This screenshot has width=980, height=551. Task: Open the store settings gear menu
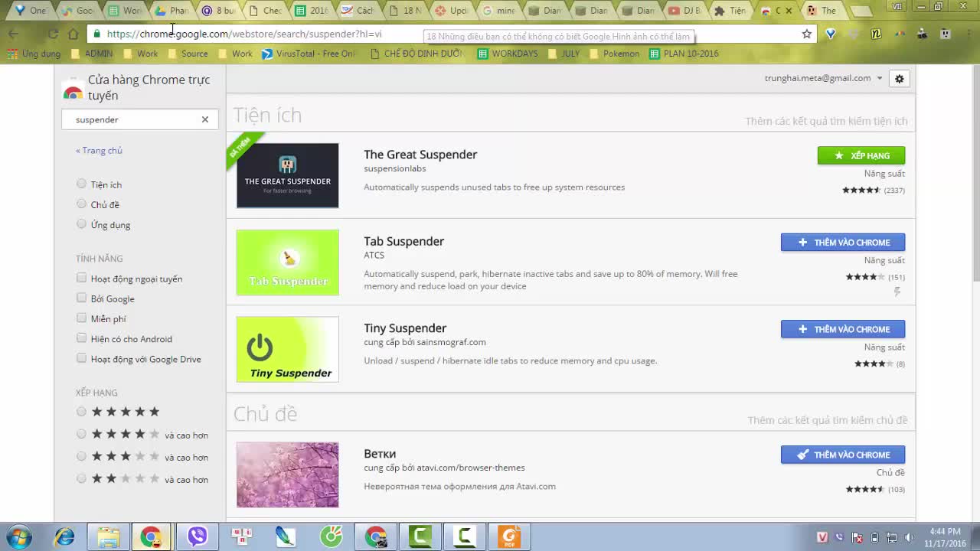899,79
